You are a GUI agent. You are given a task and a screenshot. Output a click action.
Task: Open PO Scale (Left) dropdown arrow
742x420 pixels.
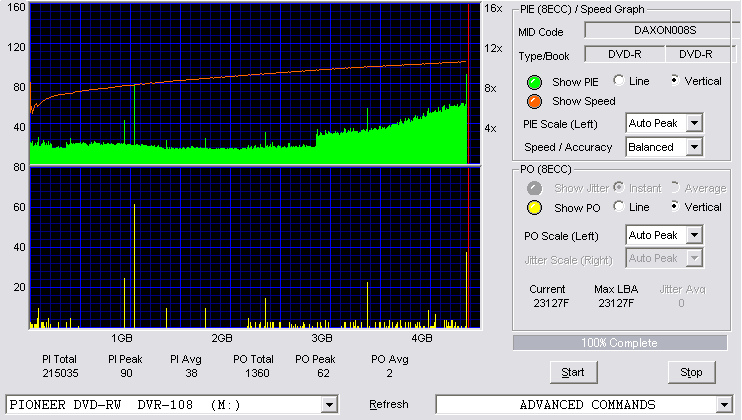(694, 235)
